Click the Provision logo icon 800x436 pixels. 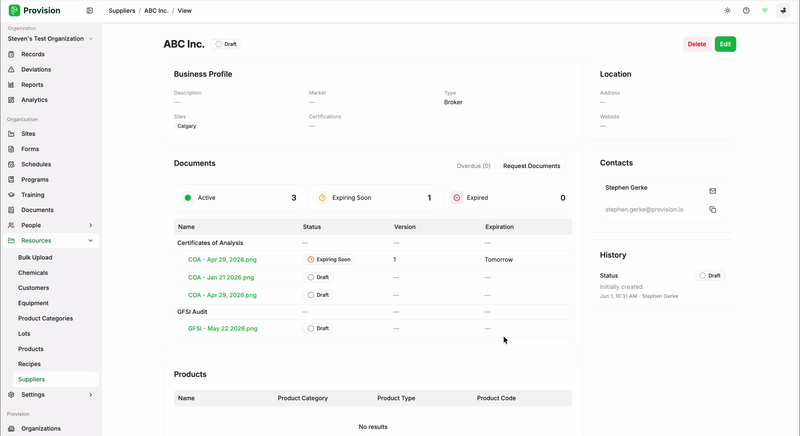[x=14, y=11]
